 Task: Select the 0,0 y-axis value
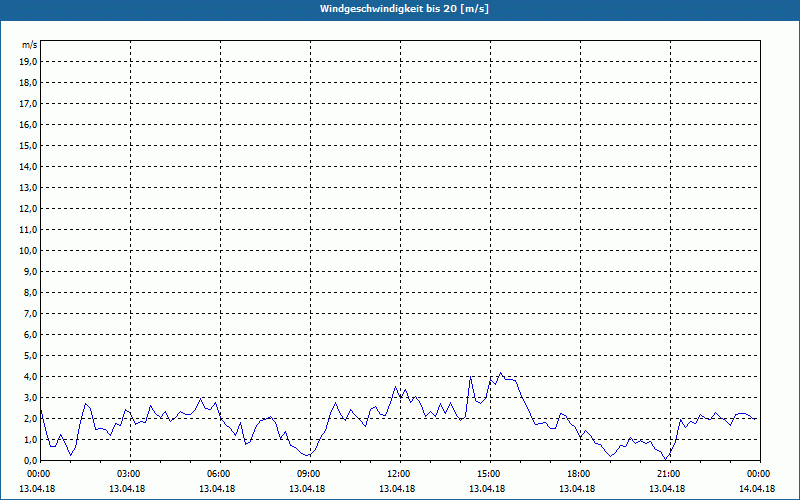pyautogui.click(x=30, y=460)
